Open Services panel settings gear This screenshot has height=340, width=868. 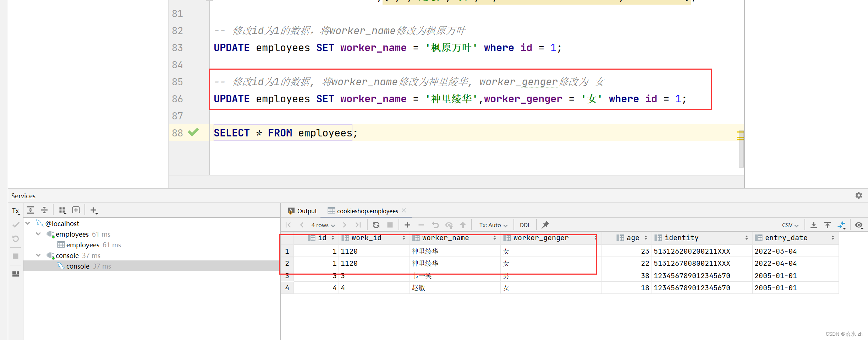click(858, 195)
